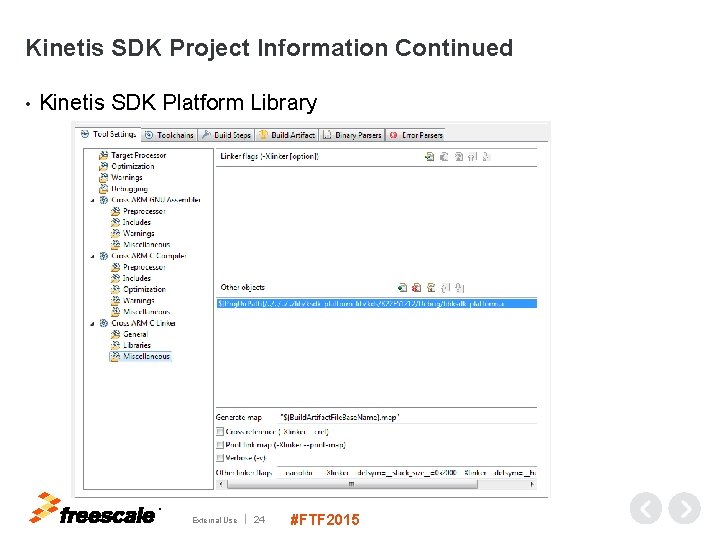
Task: Enable Print link map checkbox
Action: click(x=220, y=445)
